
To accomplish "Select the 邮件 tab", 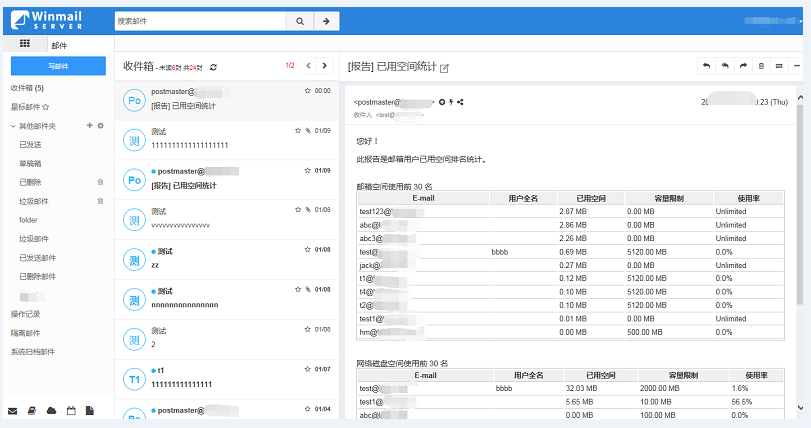I will coord(59,45).
